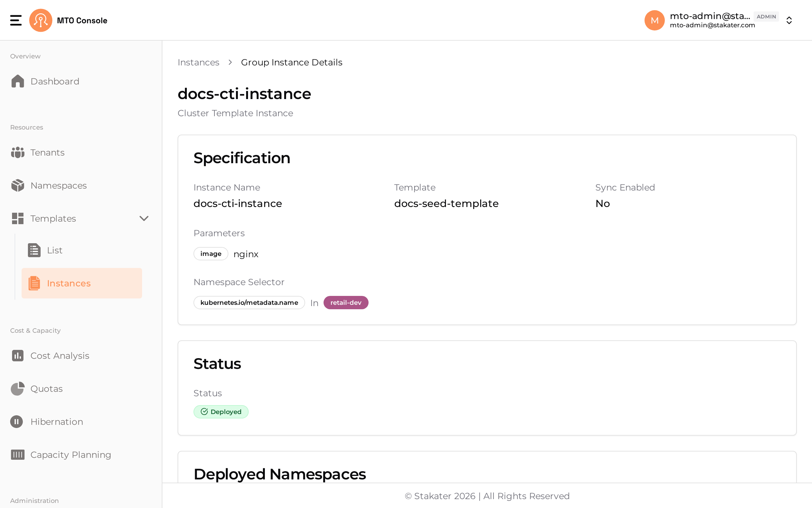Click the Stakater 2026 copyright footer text

coord(487,496)
